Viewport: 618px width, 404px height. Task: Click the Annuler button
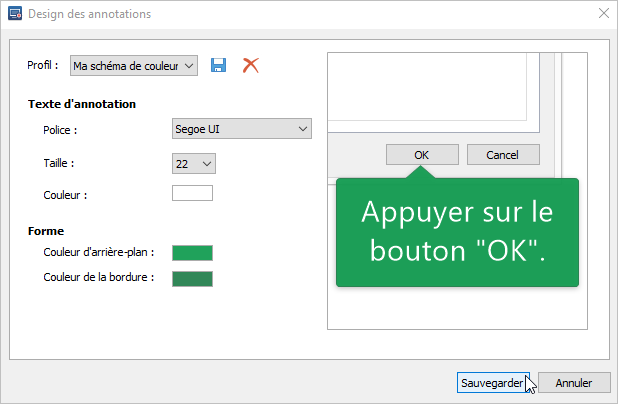(574, 383)
